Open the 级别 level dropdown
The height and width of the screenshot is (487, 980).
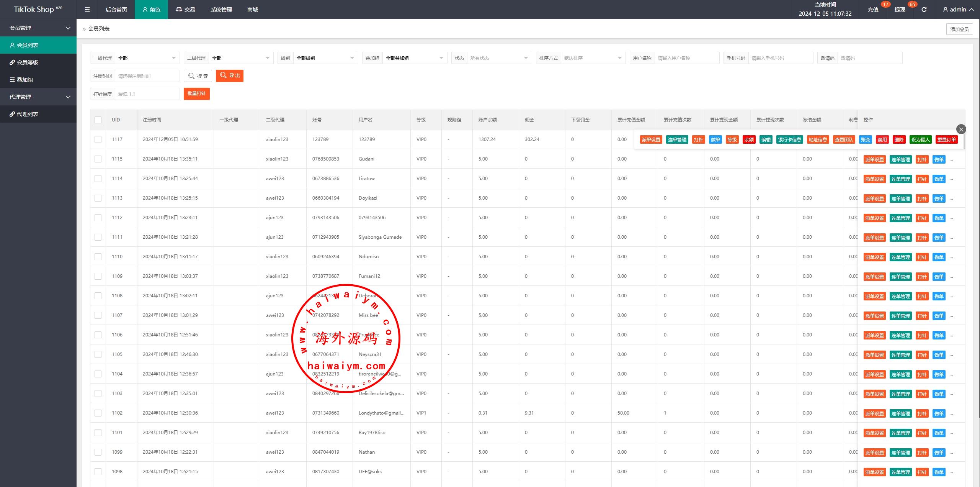325,58
